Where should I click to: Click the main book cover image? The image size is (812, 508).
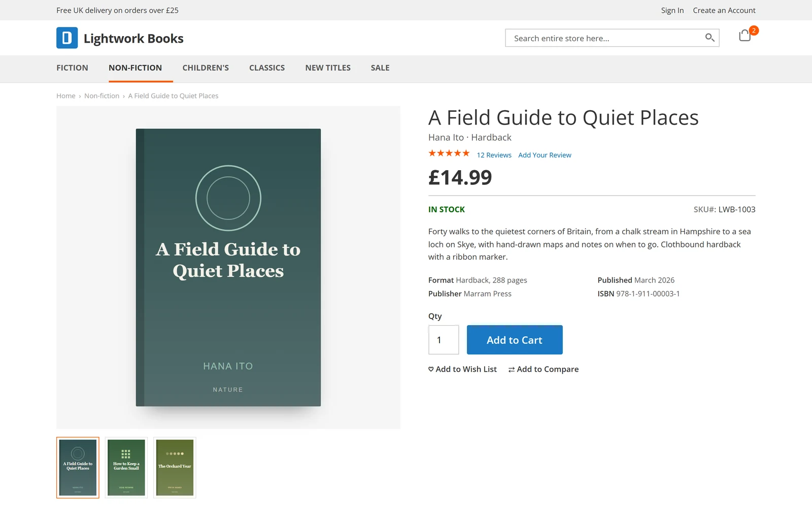coord(228,267)
